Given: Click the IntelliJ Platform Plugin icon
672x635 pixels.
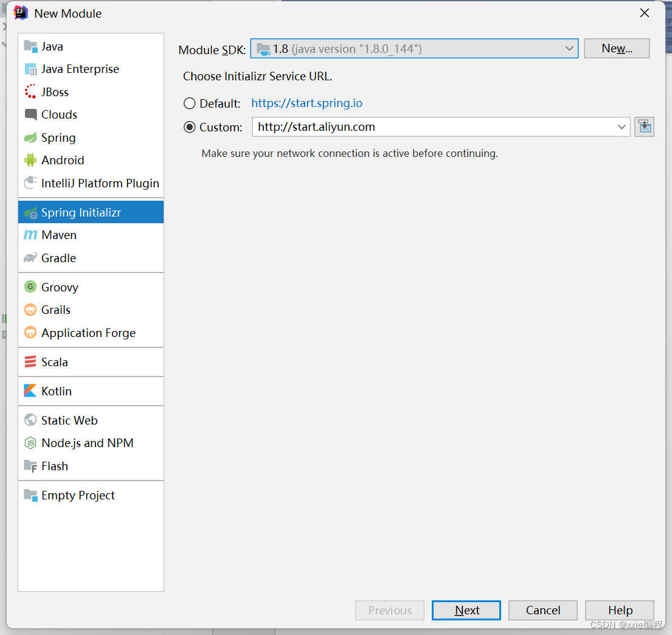Looking at the screenshot, I should point(30,183).
